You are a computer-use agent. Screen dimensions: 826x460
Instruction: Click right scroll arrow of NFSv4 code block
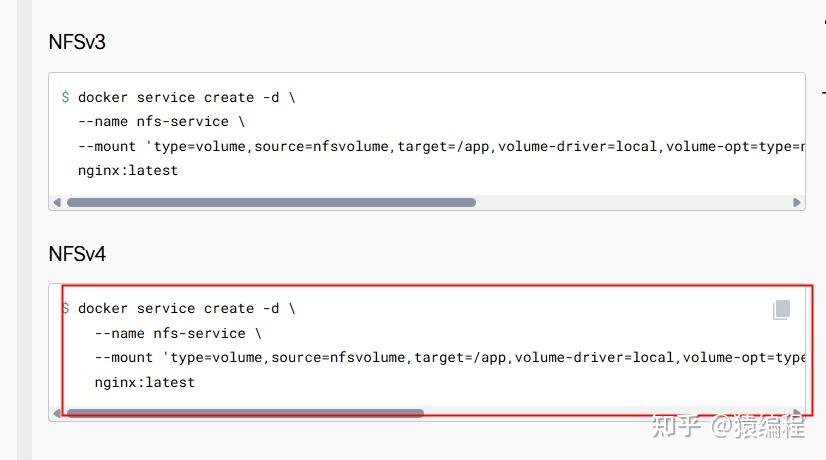[x=797, y=412]
